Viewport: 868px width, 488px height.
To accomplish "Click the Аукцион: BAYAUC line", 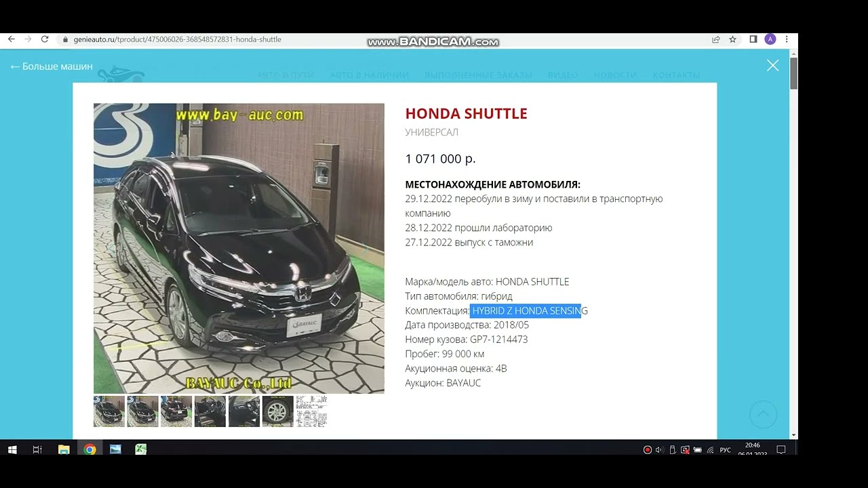I will [x=443, y=383].
